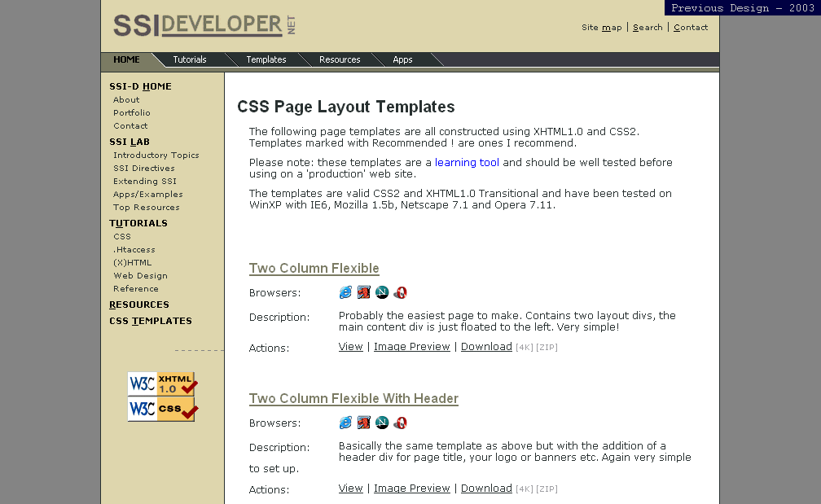Click the 'Previous Design - 2003' banner
Screen dimensions: 821x504
pyautogui.click(x=742, y=8)
